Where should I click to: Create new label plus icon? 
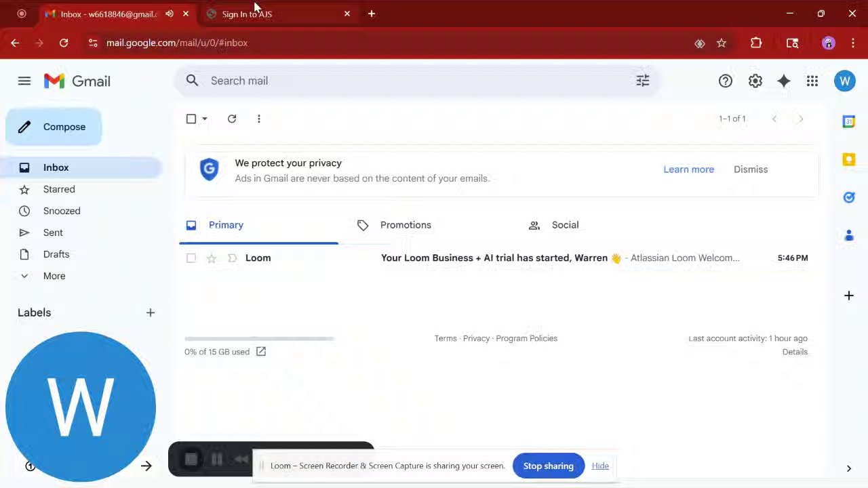point(150,312)
